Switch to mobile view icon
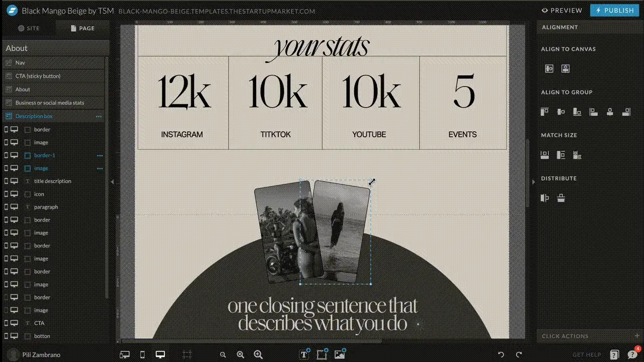This screenshot has width=644, height=362. point(142,354)
